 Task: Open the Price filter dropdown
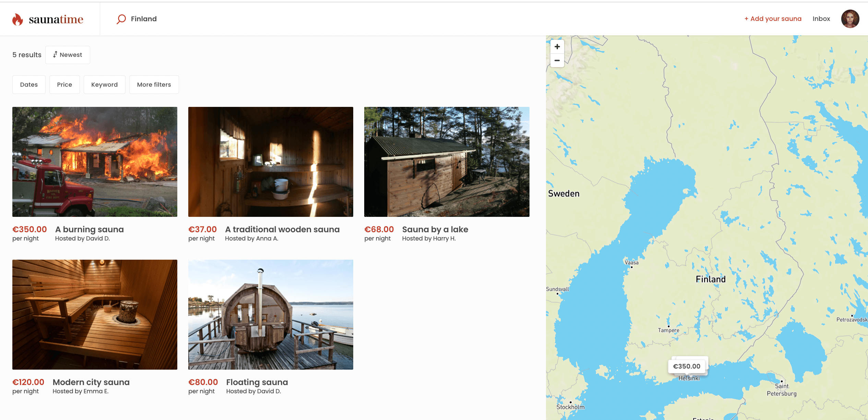pos(64,85)
